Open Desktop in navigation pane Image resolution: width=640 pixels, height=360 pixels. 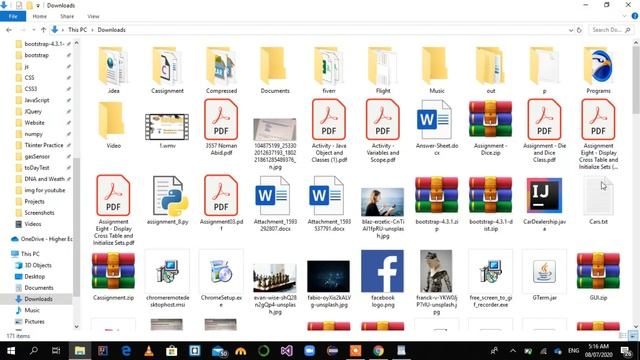pyautogui.click(x=35, y=276)
